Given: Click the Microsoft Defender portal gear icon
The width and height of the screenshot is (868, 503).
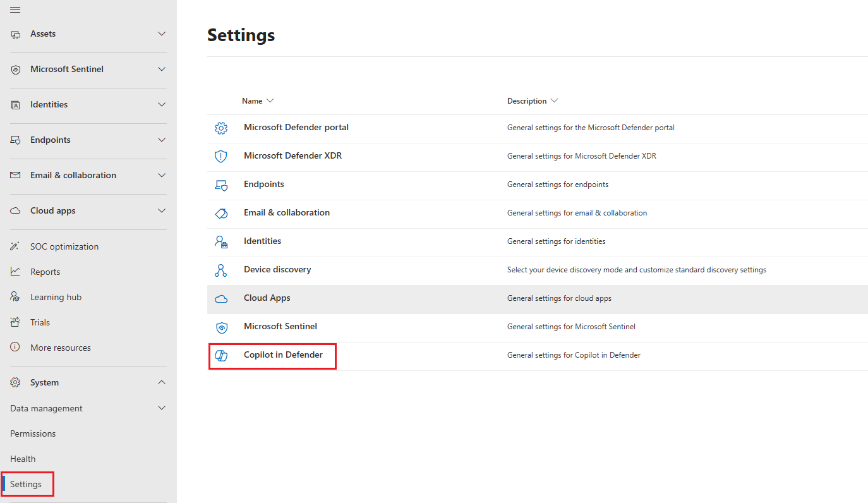Looking at the screenshot, I should [x=221, y=128].
